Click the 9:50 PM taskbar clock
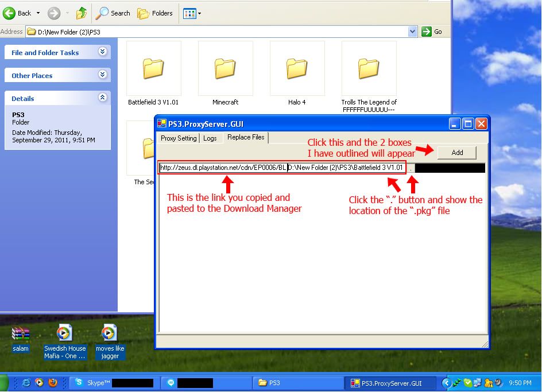This screenshot has height=392, width=542. click(x=520, y=383)
